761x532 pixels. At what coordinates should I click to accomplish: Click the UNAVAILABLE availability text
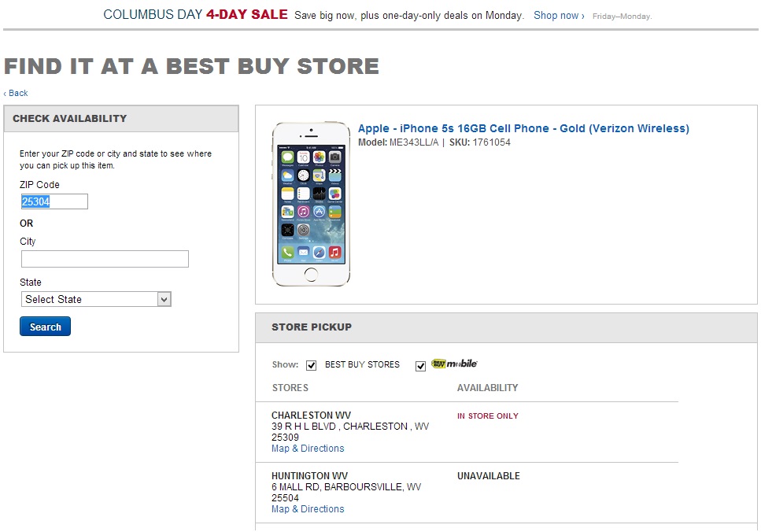[x=488, y=476]
